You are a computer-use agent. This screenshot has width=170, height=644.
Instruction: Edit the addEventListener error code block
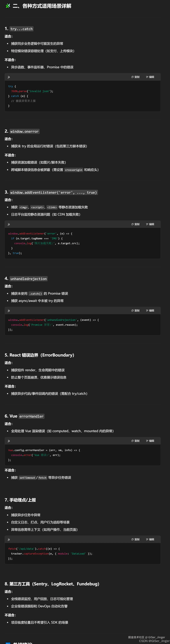150,224
